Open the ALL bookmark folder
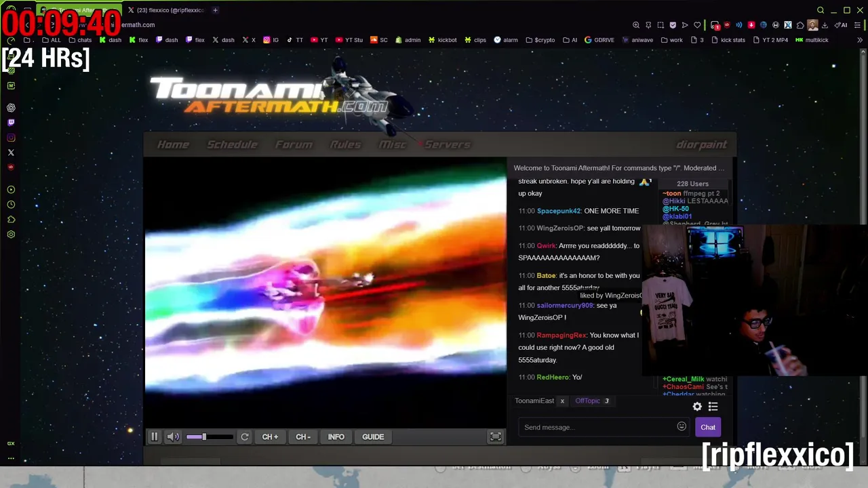868x488 pixels. tap(52, 40)
